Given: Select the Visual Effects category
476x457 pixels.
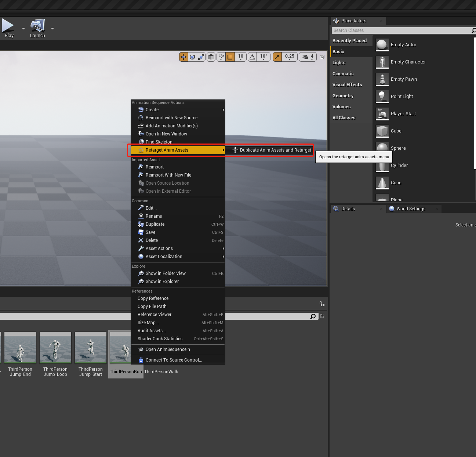Looking at the screenshot, I should (x=351, y=85).
